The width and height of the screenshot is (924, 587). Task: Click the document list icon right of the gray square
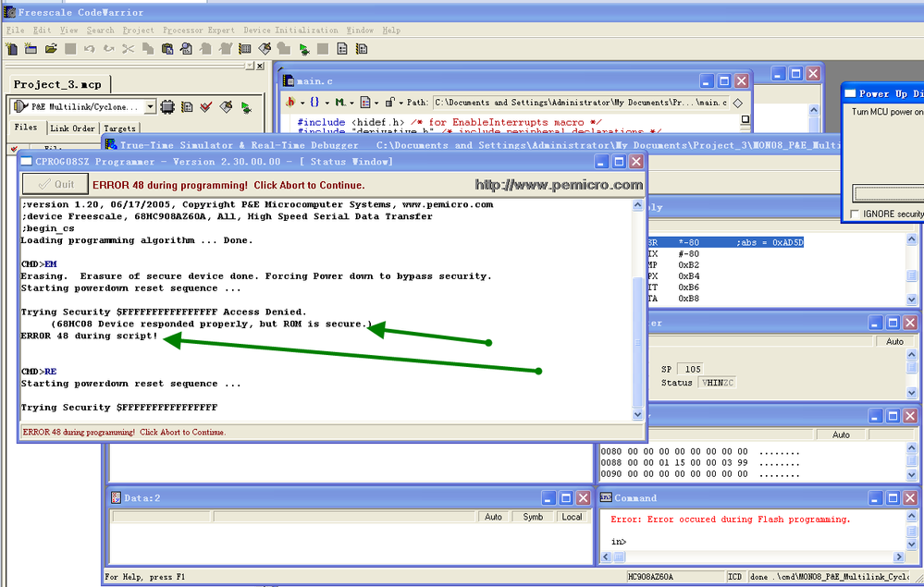click(342, 49)
